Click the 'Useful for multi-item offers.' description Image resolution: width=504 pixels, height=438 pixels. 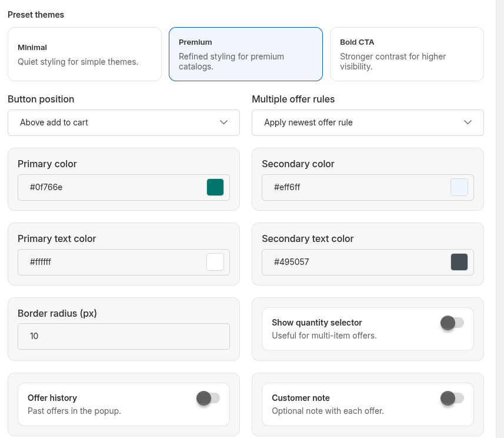point(324,336)
